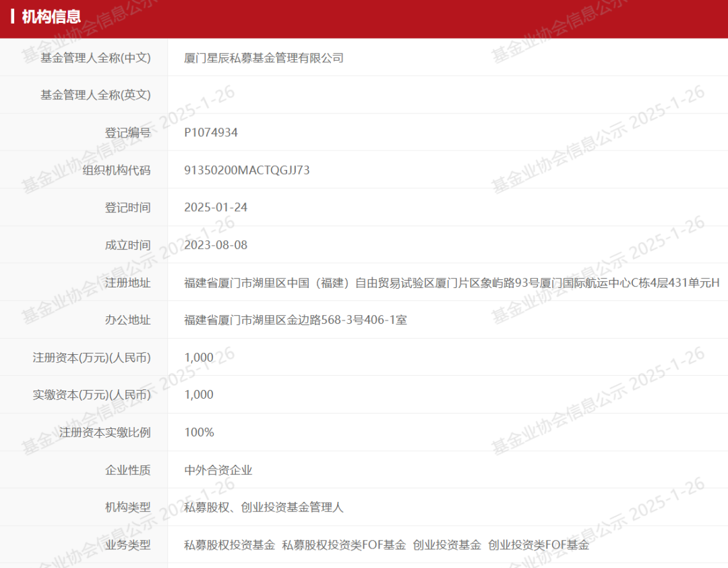Click the 业务类型 label
Screen dimensions: 728x568
tap(127, 545)
